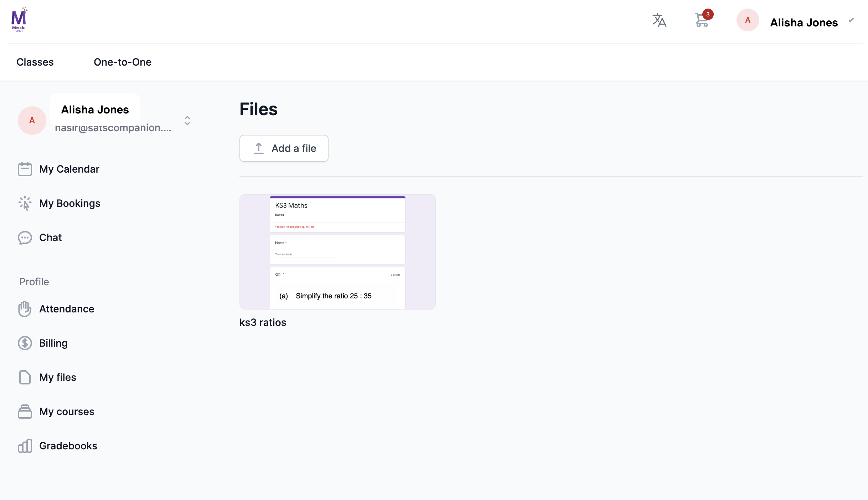Go to My Bookings in sidebar

pyautogui.click(x=69, y=203)
